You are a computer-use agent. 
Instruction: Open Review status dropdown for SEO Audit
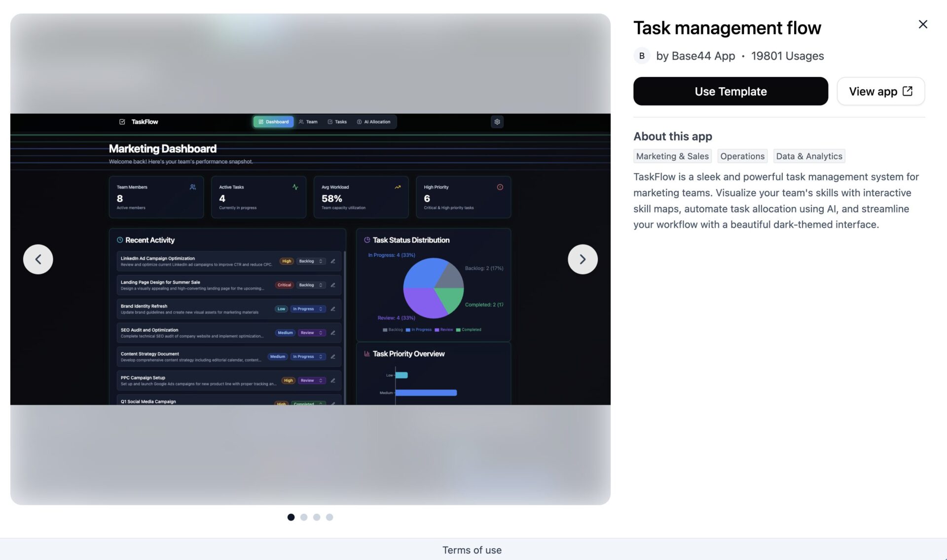point(312,333)
